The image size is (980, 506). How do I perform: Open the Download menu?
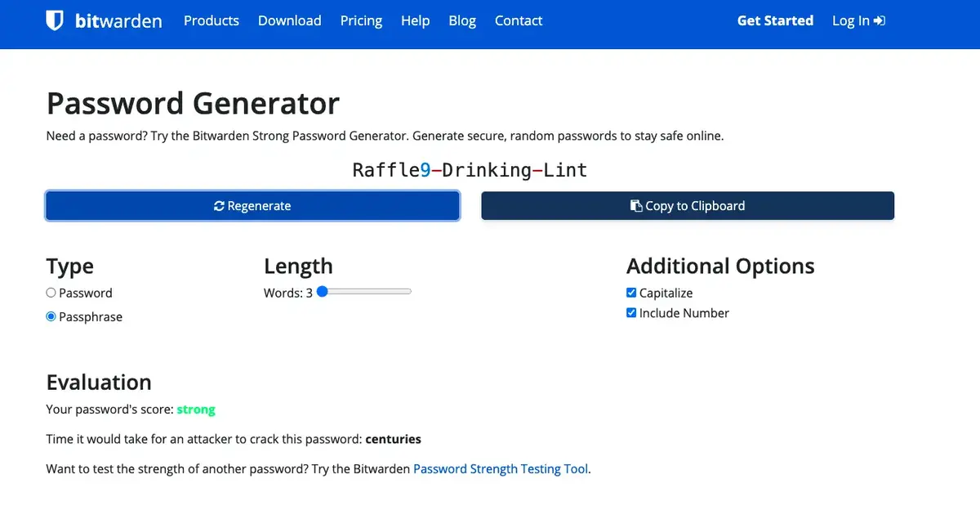click(x=289, y=20)
